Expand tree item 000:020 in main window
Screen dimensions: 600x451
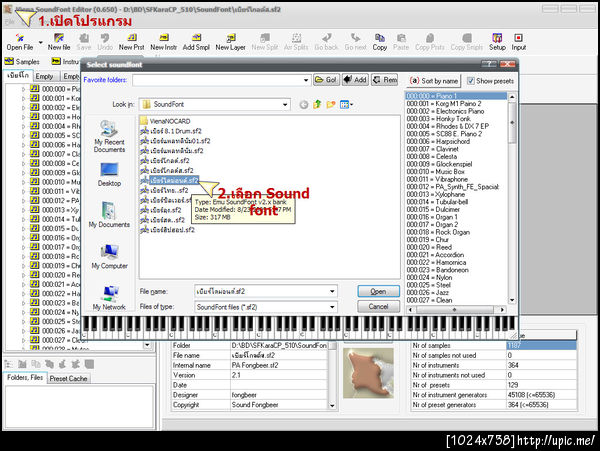pos(23,275)
